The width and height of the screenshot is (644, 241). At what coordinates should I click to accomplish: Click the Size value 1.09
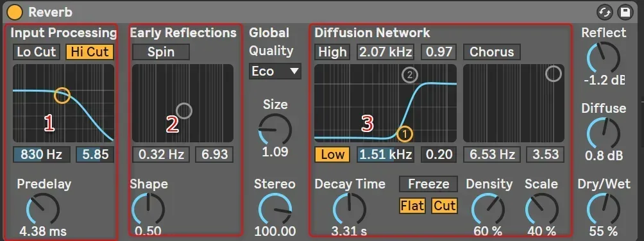point(275,152)
